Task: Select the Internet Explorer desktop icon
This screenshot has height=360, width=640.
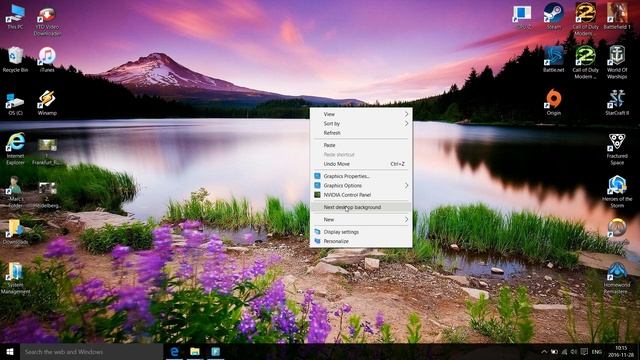Action: point(15,148)
